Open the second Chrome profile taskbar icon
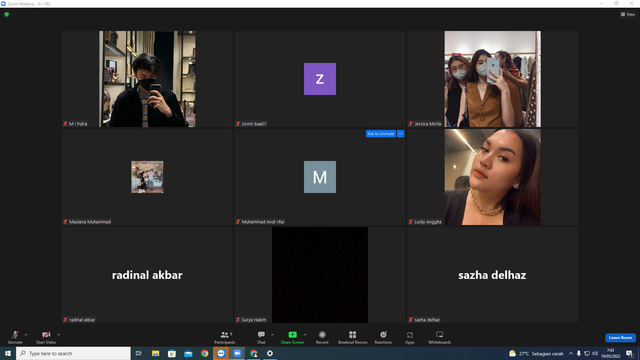Screen dimensions: 640x360 tap(253, 353)
